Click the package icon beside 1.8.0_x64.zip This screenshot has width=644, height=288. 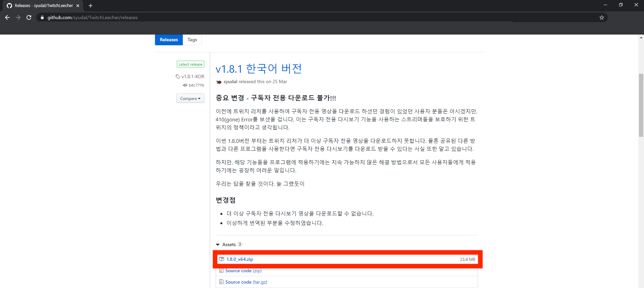coord(221,259)
